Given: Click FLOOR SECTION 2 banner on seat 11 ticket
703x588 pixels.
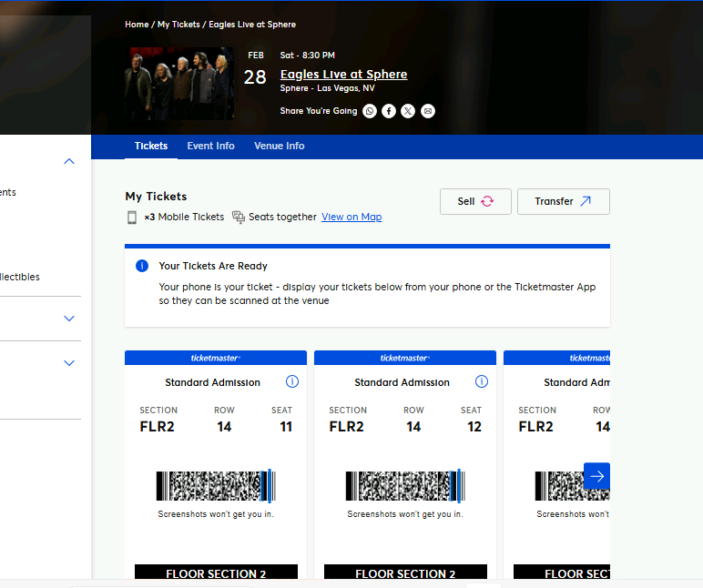Looking at the screenshot, I should pos(216,573).
